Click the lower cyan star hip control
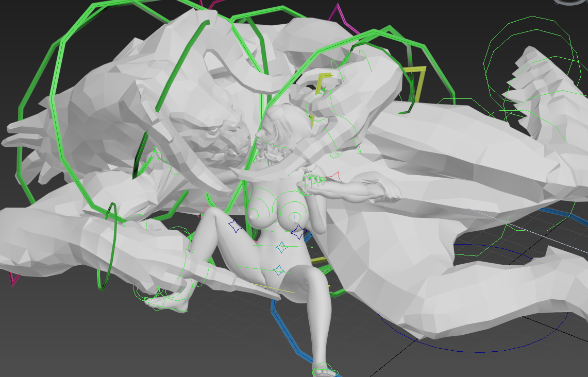This screenshot has height=377, width=588. click(x=279, y=270)
